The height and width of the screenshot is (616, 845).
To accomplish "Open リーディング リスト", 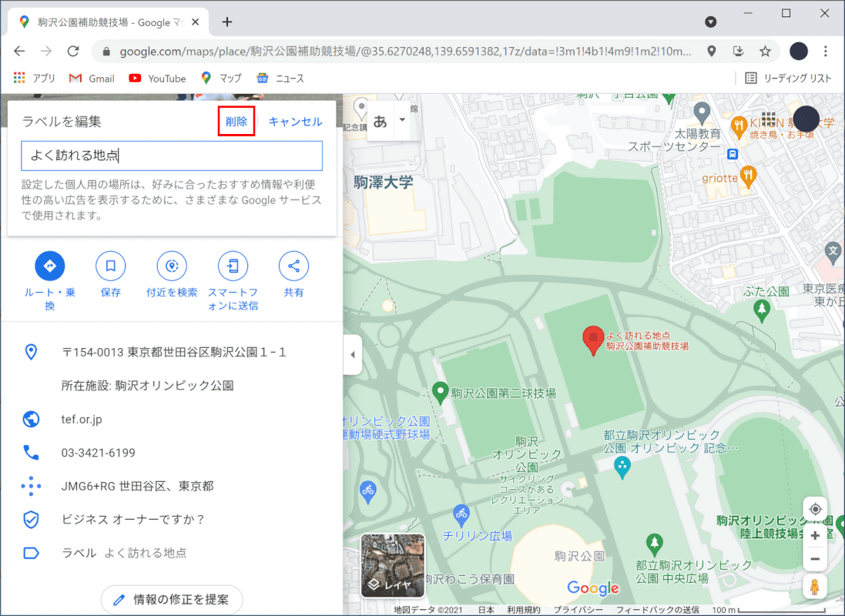I will click(789, 78).
